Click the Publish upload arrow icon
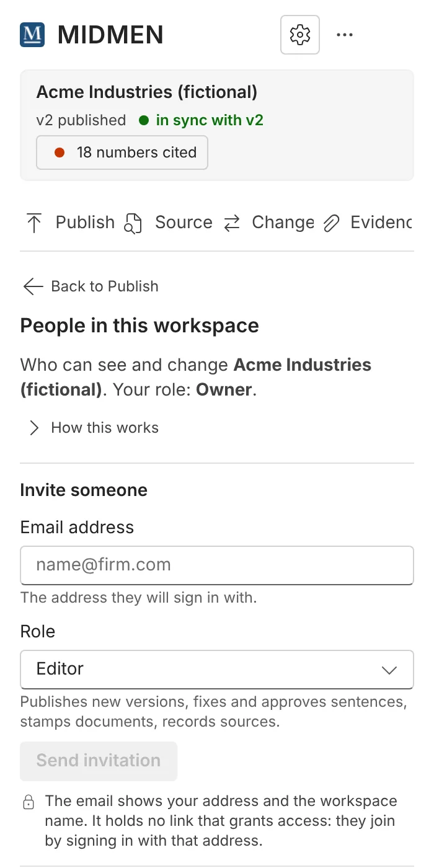434x868 pixels. click(x=34, y=223)
